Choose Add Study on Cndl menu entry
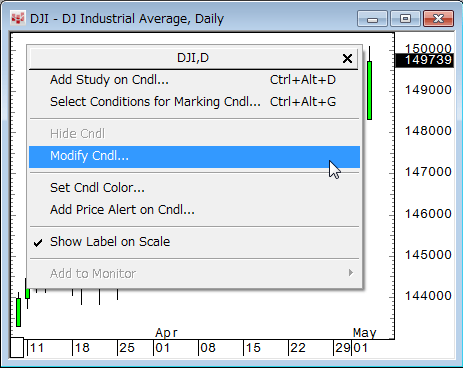 tap(194, 80)
